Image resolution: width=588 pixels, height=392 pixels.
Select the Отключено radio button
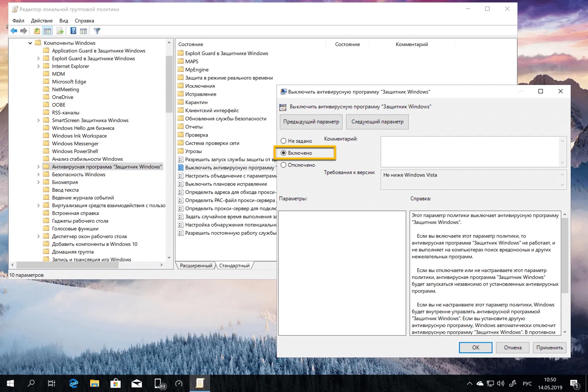click(x=283, y=165)
